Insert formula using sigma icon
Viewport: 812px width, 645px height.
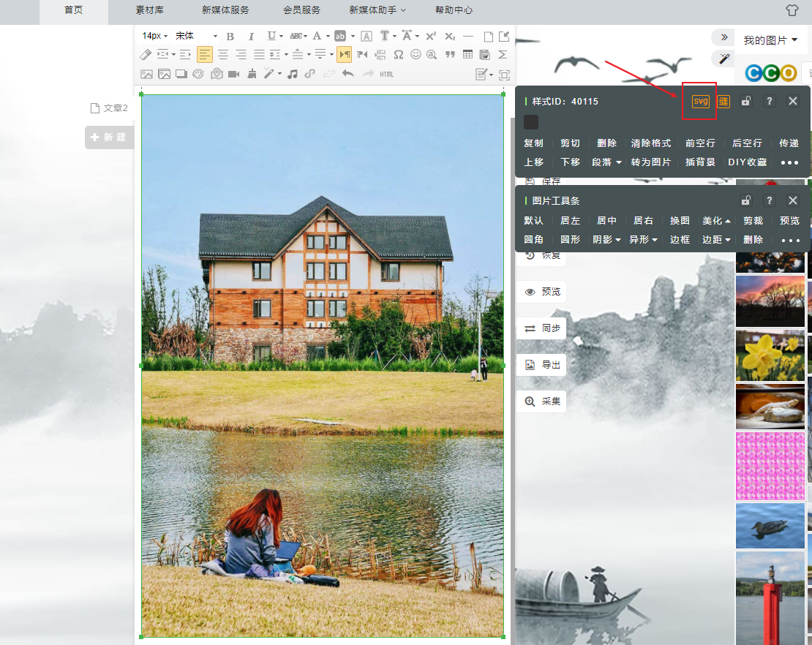pos(503,54)
